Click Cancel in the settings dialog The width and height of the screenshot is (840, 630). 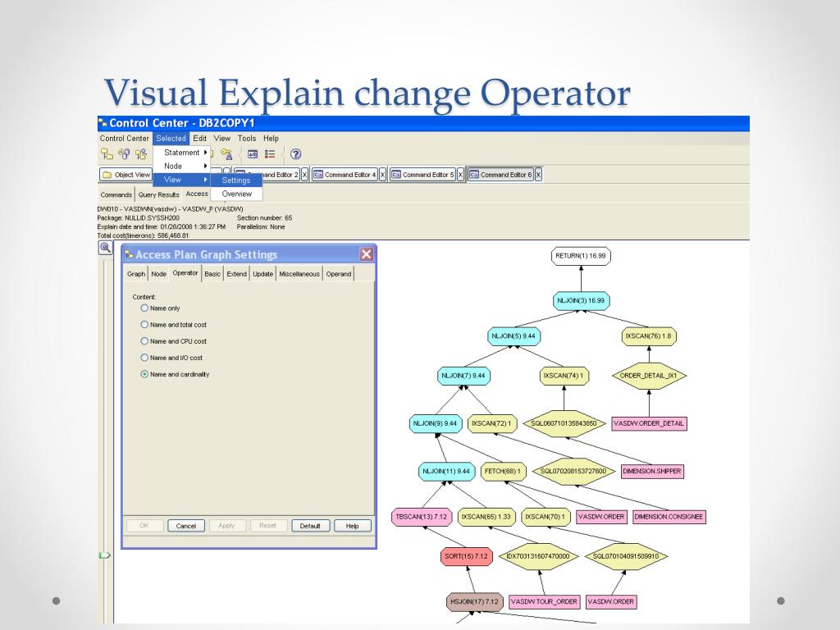pyautogui.click(x=186, y=526)
